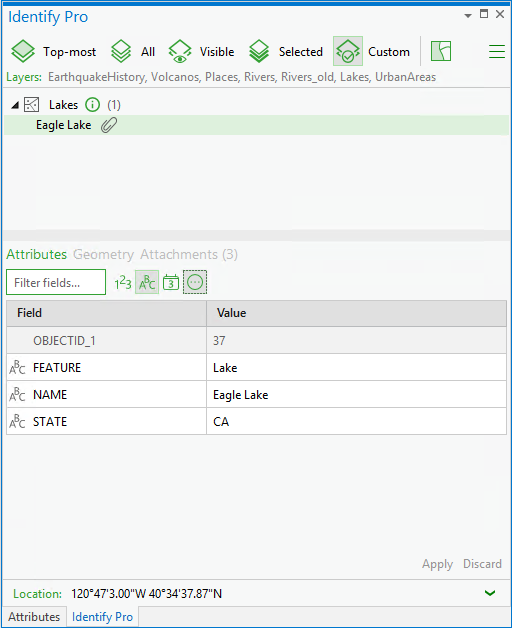
Task: Pick Selected layers identify mode
Action: [285, 52]
